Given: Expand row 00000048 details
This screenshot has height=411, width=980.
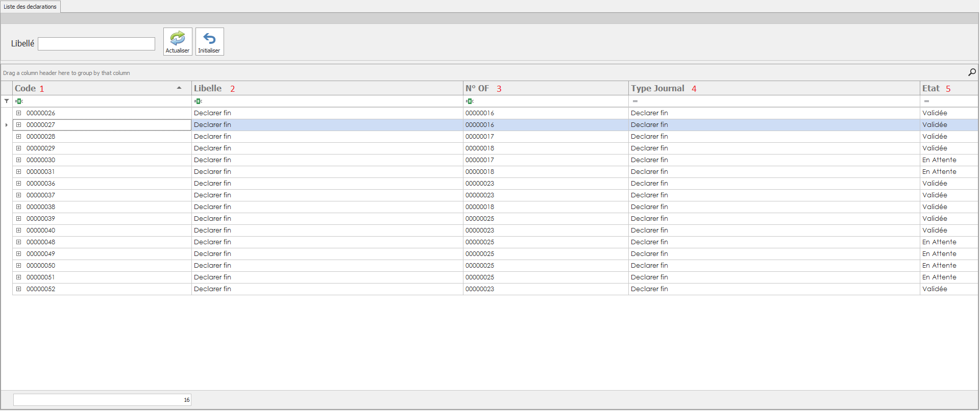Looking at the screenshot, I should point(19,242).
